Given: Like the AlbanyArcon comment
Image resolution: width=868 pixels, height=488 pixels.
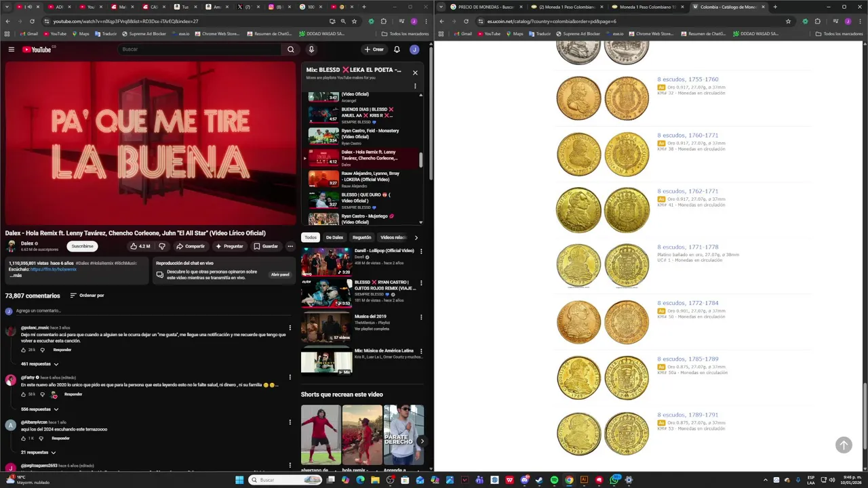Looking at the screenshot, I should tap(23, 438).
